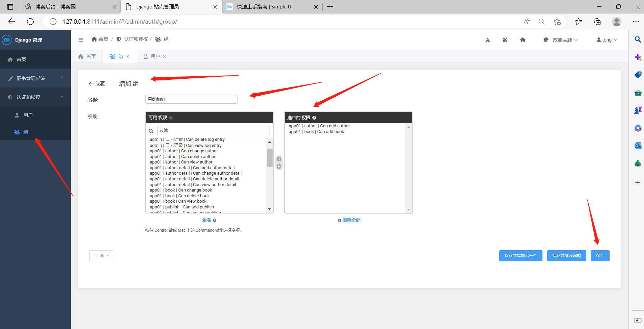Click the 返回 link beside 增加 组
This screenshot has width=644, height=329.
tap(97, 84)
